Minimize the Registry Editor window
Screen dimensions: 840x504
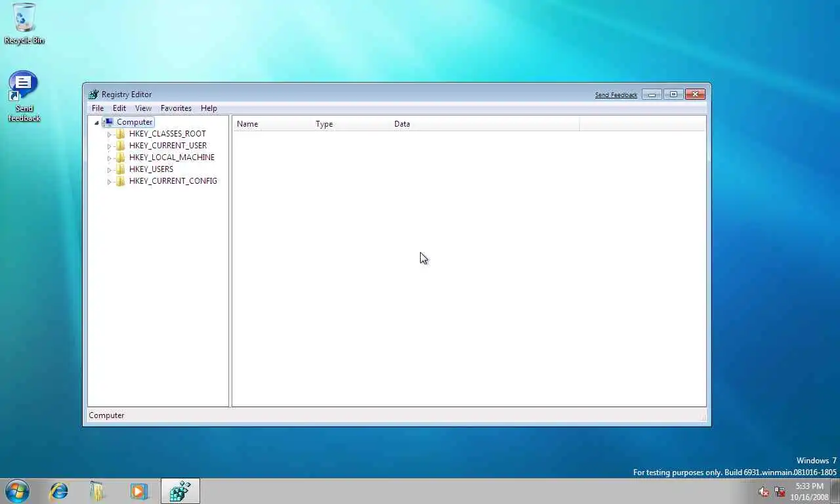[x=652, y=94]
